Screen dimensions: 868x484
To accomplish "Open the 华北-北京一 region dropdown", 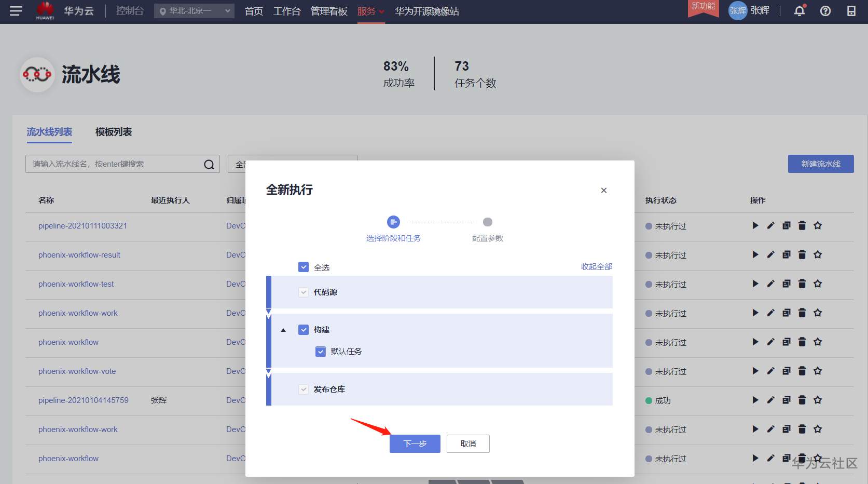I will tap(194, 11).
